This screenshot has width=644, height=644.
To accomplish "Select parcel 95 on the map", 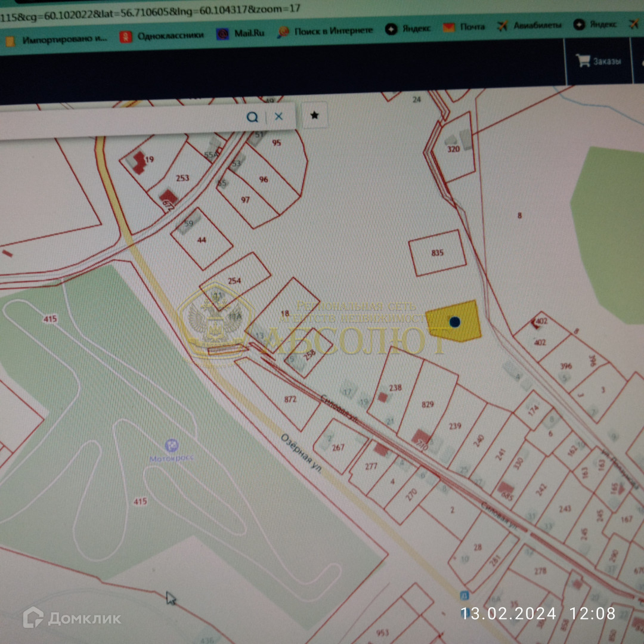I will (x=277, y=143).
